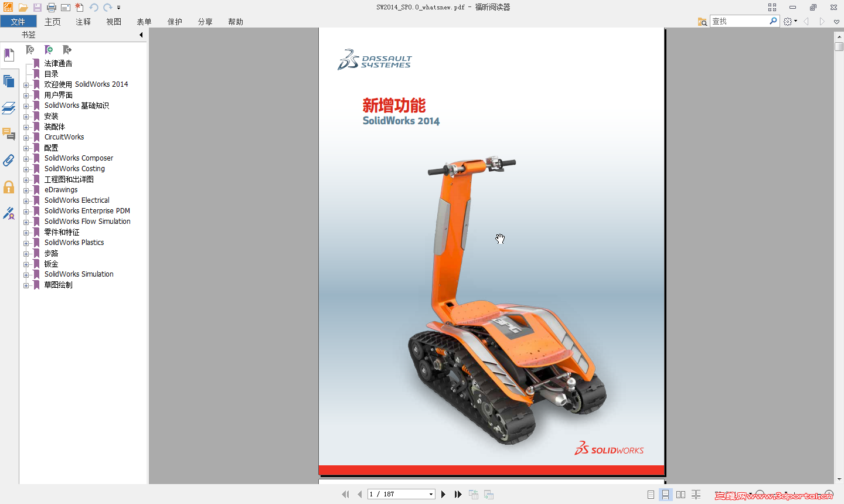Expand the 欢迎使用 SolidWorks 2014 bookmark

[26, 85]
